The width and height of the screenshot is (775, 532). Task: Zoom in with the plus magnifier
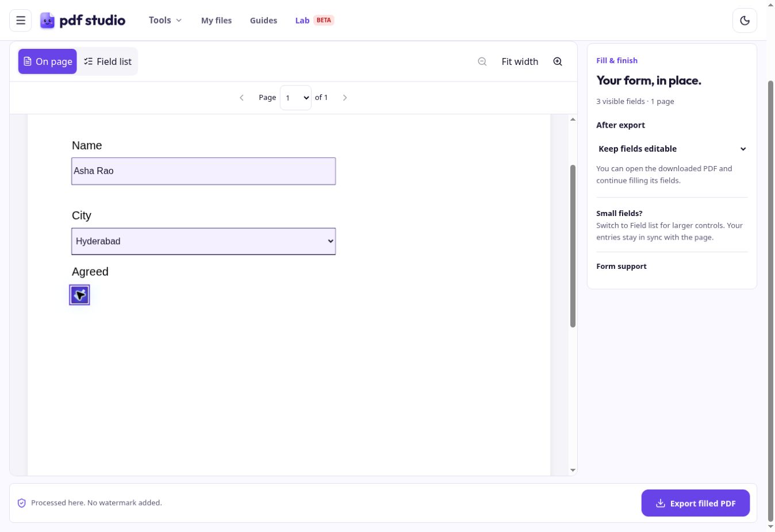pos(558,61)
